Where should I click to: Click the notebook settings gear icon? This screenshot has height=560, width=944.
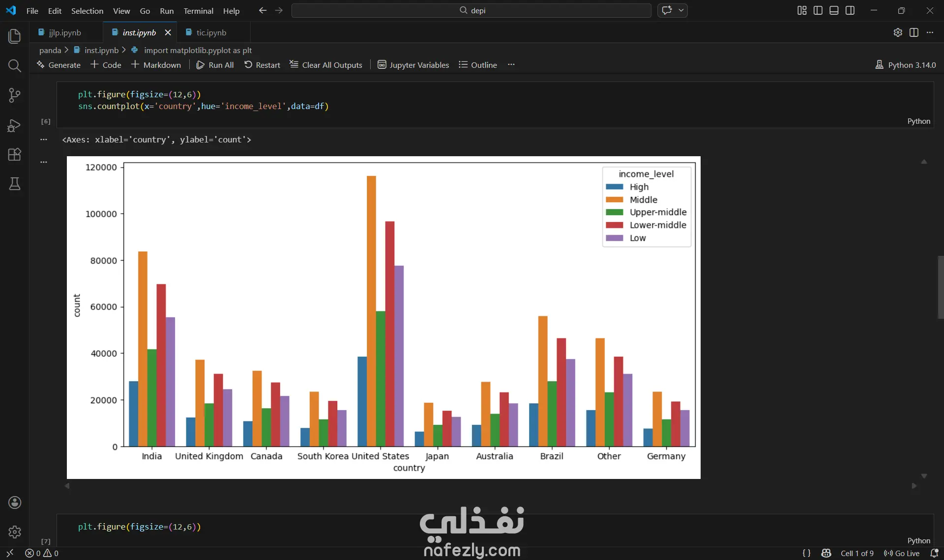(898, 32)
